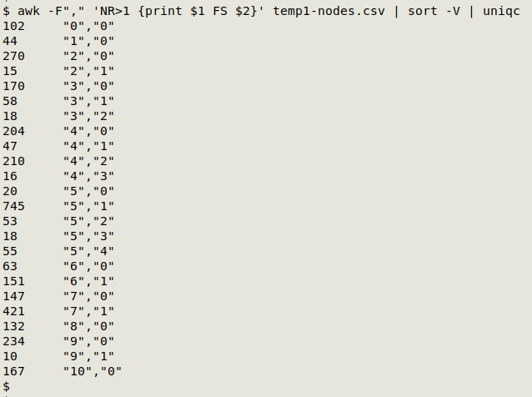Click the "4","2" pair text
Image resolution: width=532 pixels, height=397 pixels.
[x=89, y=161]
